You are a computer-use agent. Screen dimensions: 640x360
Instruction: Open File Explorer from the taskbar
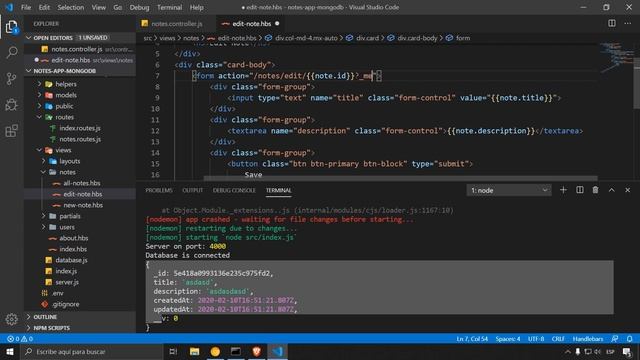194,351
